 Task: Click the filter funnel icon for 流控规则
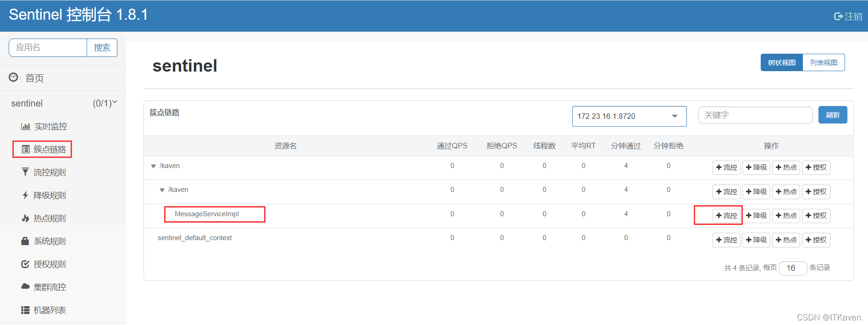[x=25, y=172]
